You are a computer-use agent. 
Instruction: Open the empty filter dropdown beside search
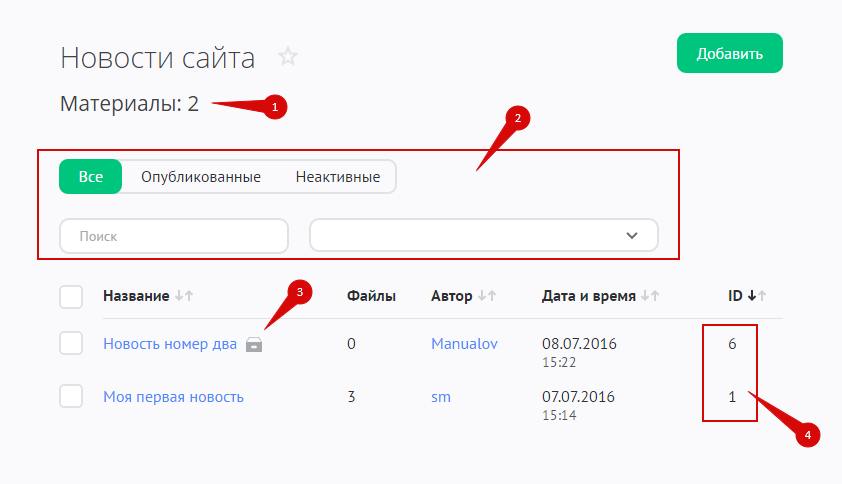pyautogui.click(x=470, y=236)
